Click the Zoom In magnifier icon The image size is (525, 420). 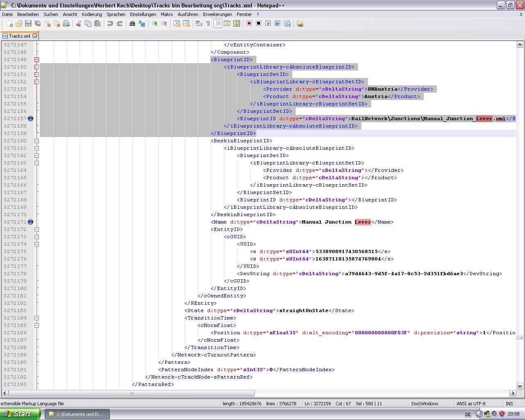[x=155, y=24]
